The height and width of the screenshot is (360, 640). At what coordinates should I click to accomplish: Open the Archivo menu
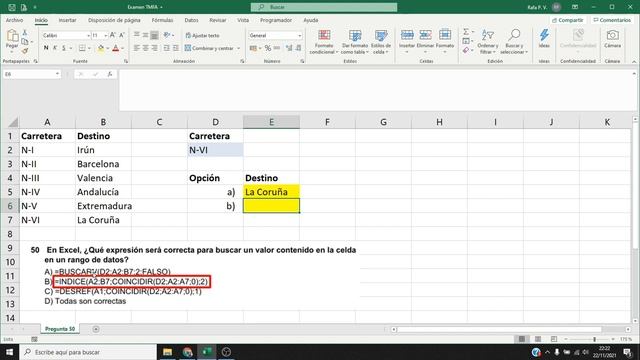pos(14,20)
